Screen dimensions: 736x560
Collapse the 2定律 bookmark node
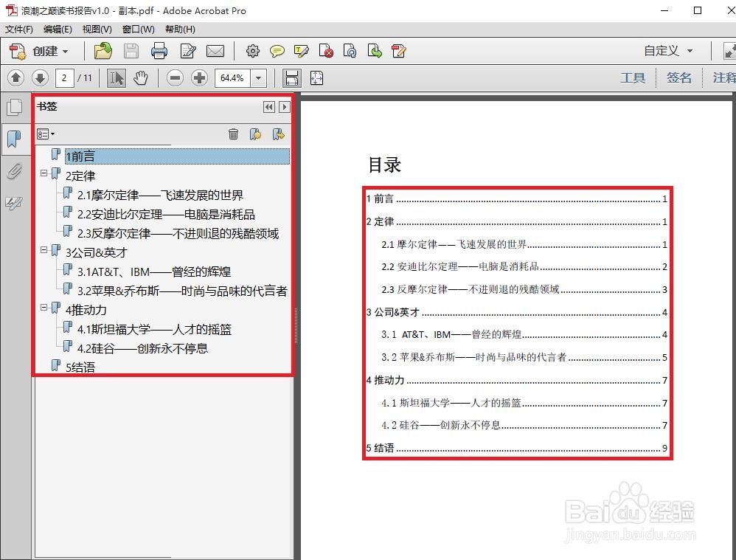(44, 173)
